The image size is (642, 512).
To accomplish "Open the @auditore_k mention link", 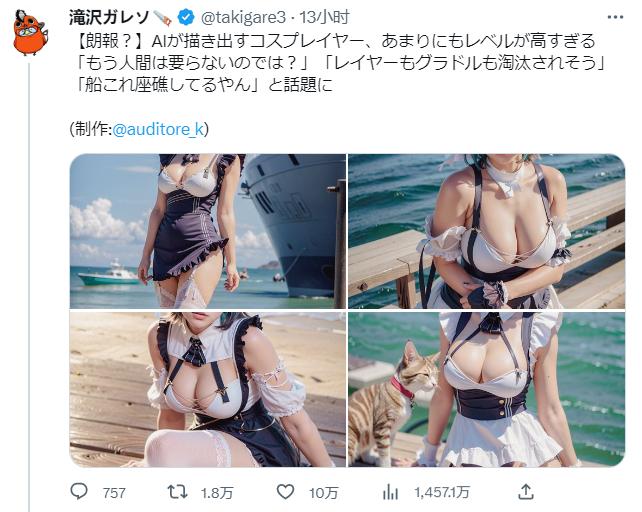I will pyautogui.click(x=158, y=129).
